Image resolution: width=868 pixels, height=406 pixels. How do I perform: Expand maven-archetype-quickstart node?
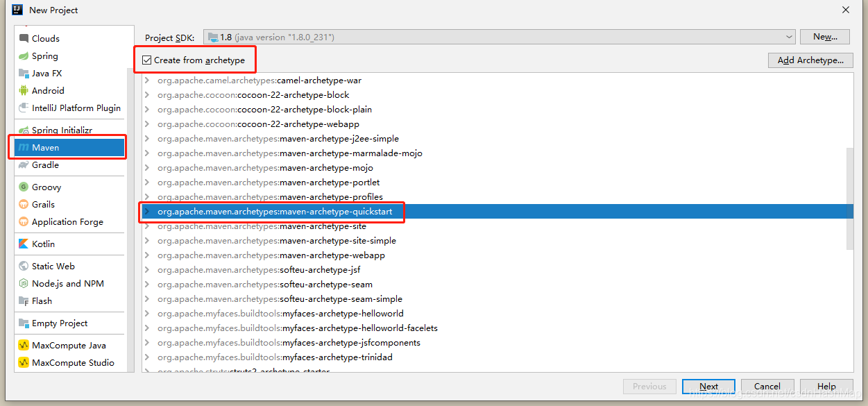click(x=146, y=212)
